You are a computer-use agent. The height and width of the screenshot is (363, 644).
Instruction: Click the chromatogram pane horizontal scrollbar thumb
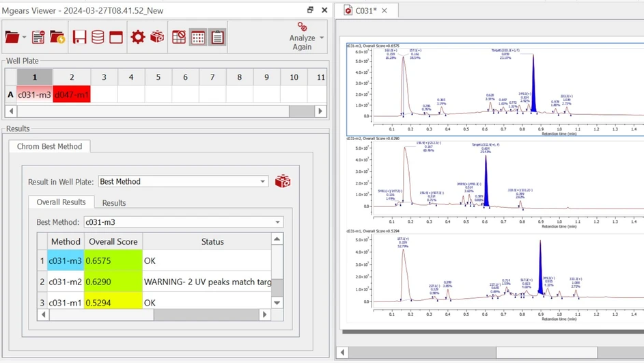click(x=546, y=352)
